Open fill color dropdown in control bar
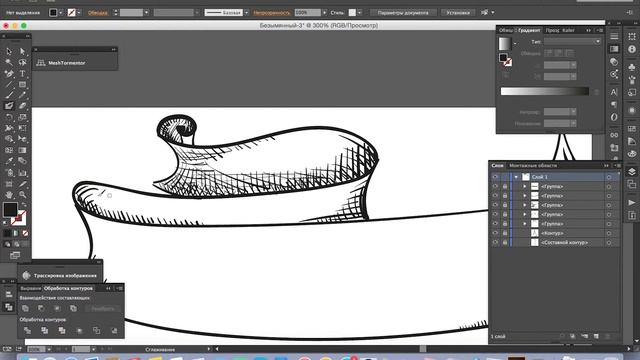Screen dimensions: 640x360 point(61,13)
